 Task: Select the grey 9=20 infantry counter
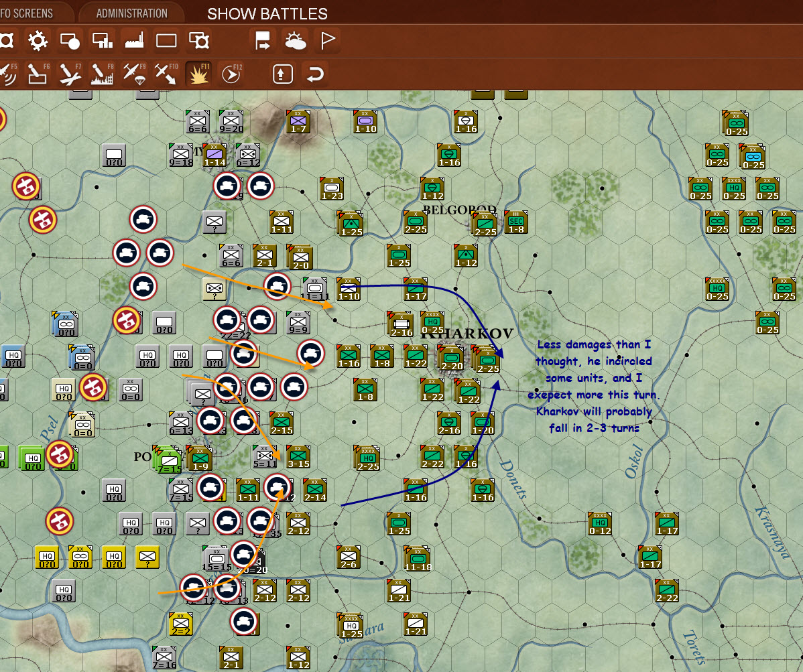[231, 121]
